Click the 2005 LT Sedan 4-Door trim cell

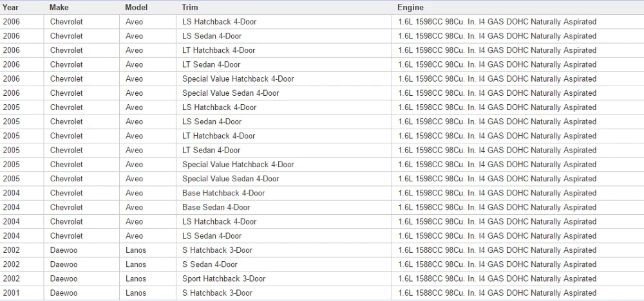[x=211, y=150]
